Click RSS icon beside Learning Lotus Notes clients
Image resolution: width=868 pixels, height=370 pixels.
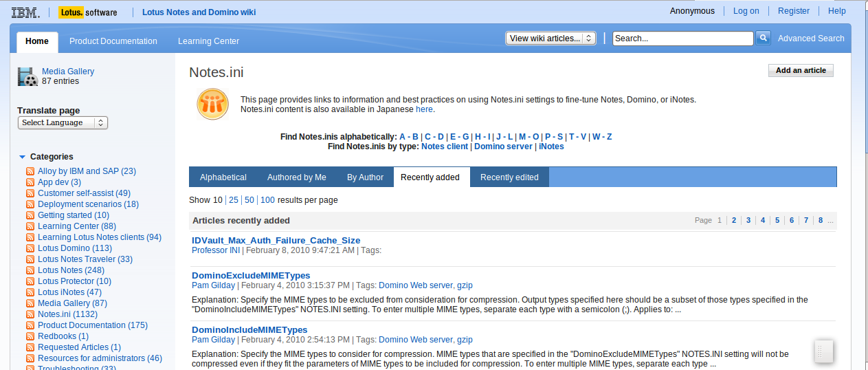coord(30,237)
